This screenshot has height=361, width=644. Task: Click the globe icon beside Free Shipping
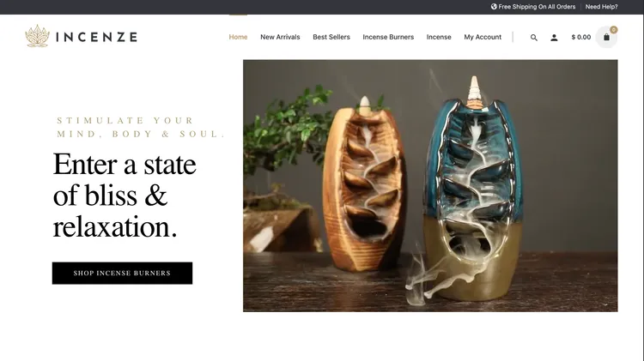coord(494,7)
